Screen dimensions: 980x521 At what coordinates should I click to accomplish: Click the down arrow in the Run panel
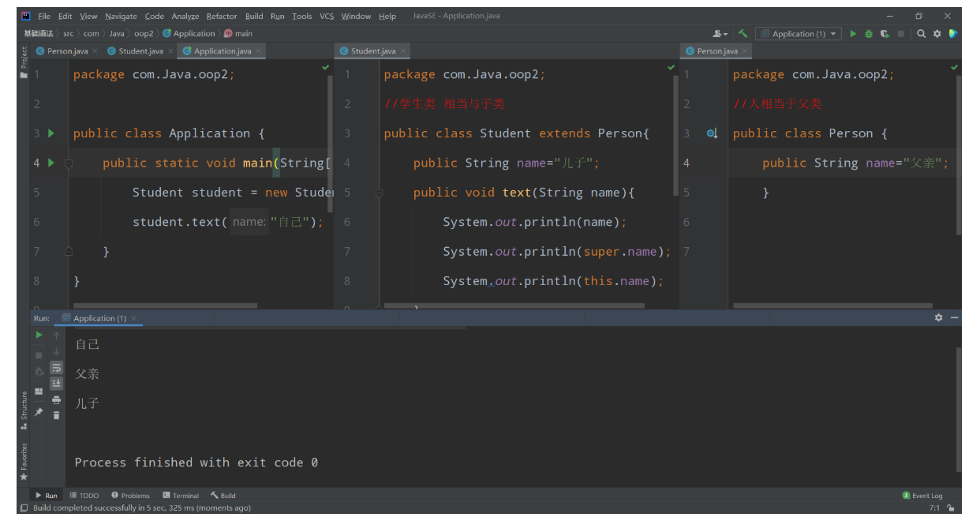tap(56, 351)
